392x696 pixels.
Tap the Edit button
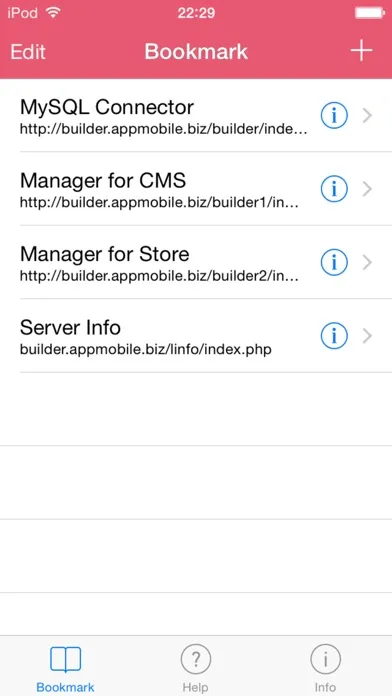28,51
